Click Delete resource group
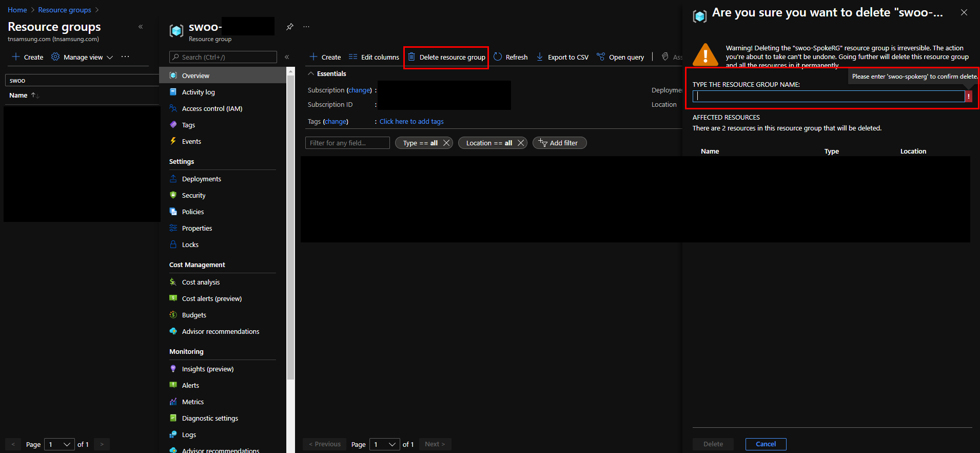The image size is (980, 453). 446,57
